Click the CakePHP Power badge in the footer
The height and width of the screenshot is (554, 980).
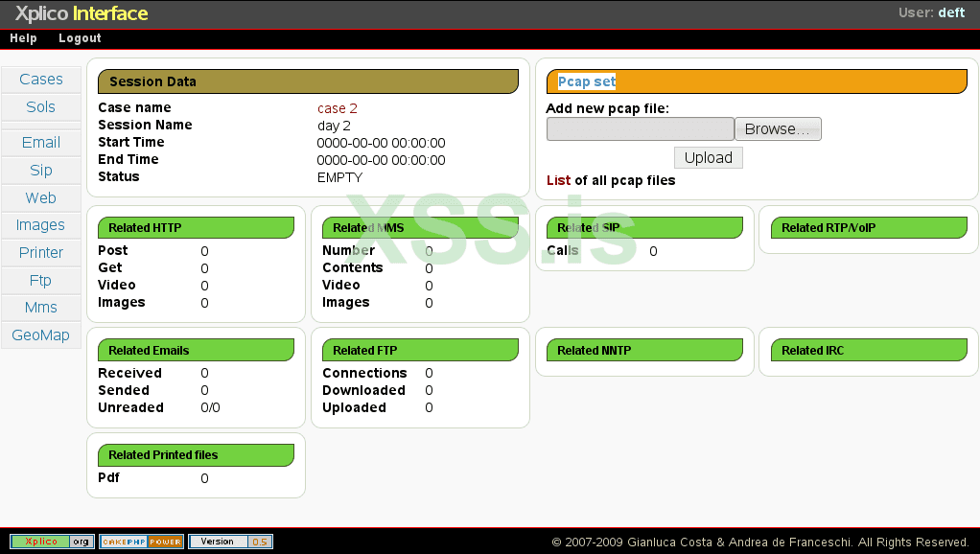pos(141,541)
